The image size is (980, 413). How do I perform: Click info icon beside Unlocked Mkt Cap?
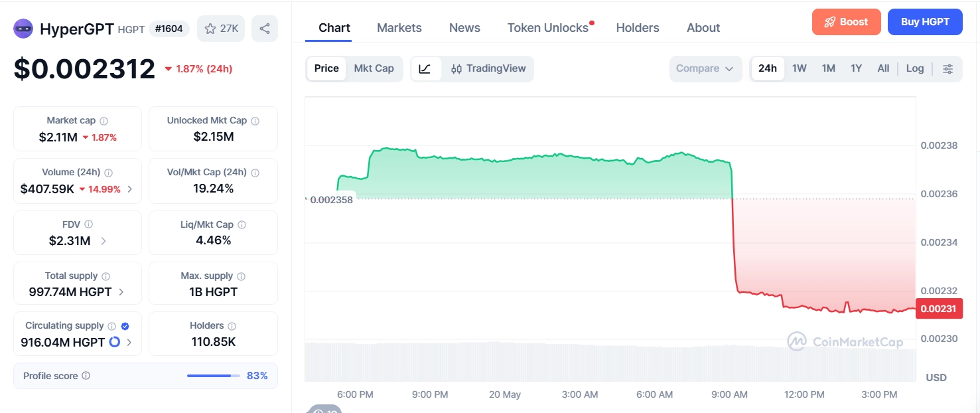click(x=255, y=121)
